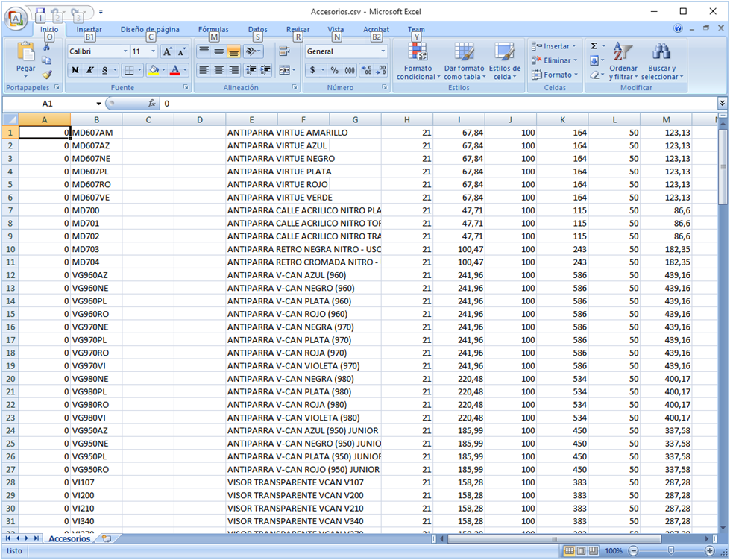This screenshot has height=560, width=730.
Task: Open the font size dropdown showing 11
Action: (153, 51)
